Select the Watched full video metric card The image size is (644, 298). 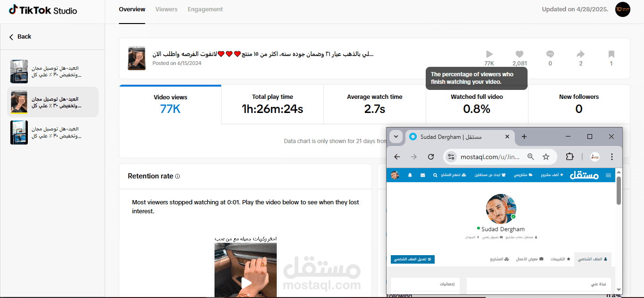[477, 105]
